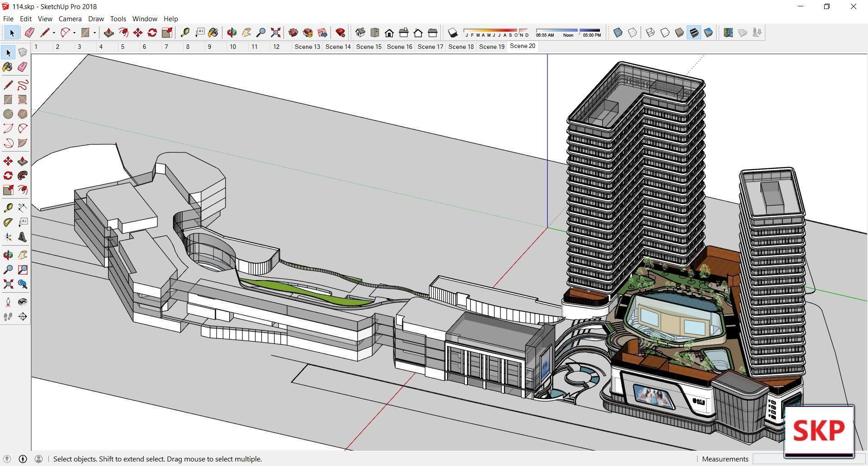Adjust the shadow date month slider
Screen dimensions: 868x466
tap(495, 33)
